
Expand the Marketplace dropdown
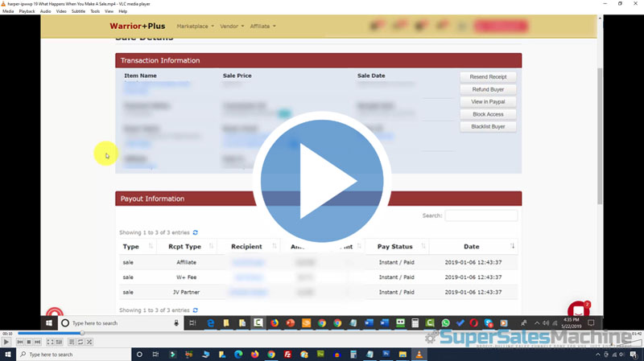click(x=195, y=27)
